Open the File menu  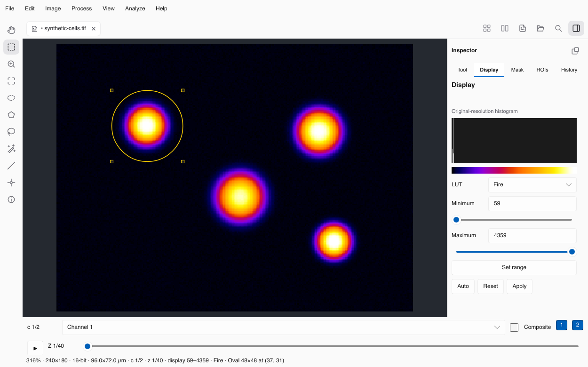(10, 8)
